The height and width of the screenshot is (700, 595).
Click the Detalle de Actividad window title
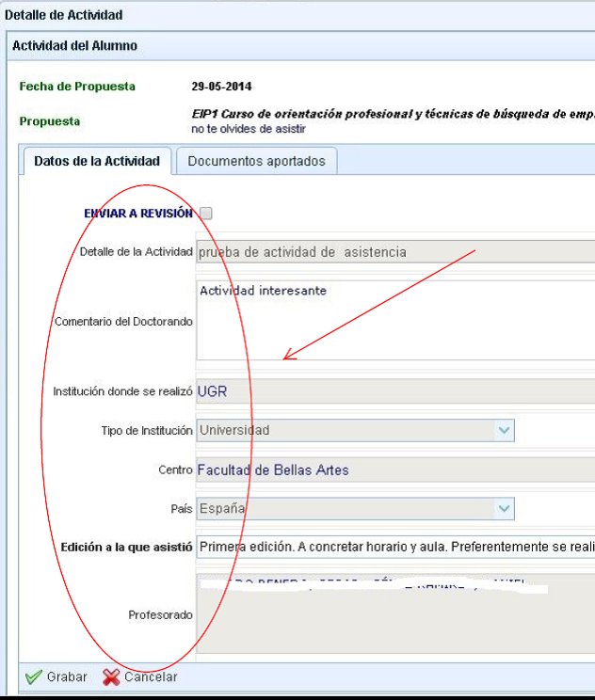point(63,15)
